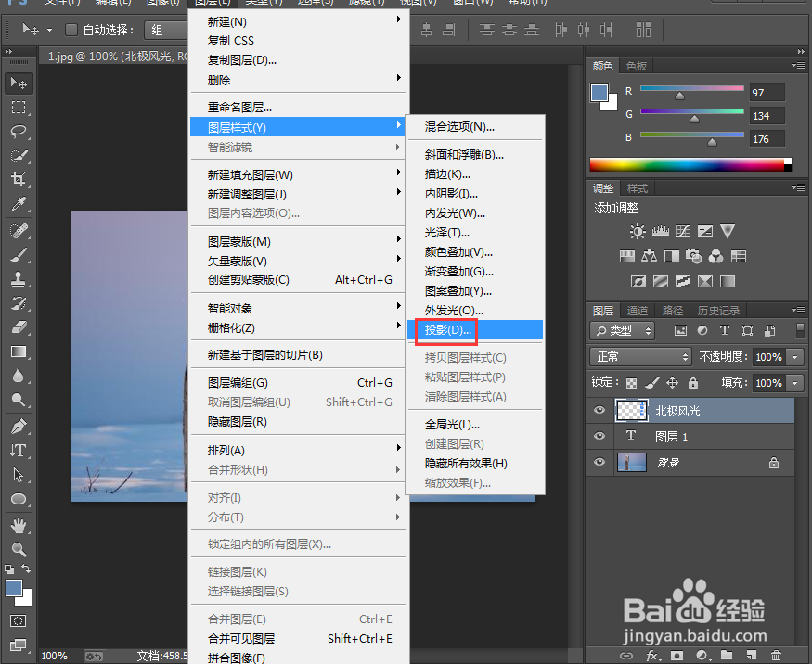Image resolution: width=812 pixels, height=664 pixels.
Task: Open the 填充 percentage dropdown arrow
Action: pyautogui.click(x=795, y=383)
